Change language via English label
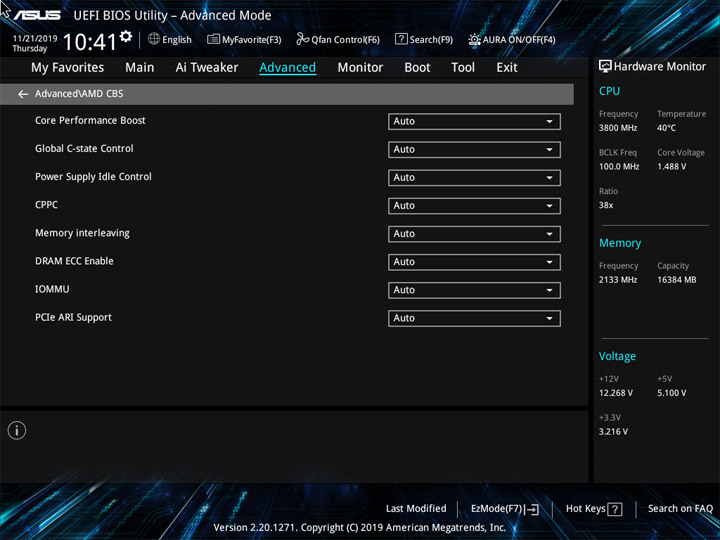The image size is (720, 540). click(177, 40)
